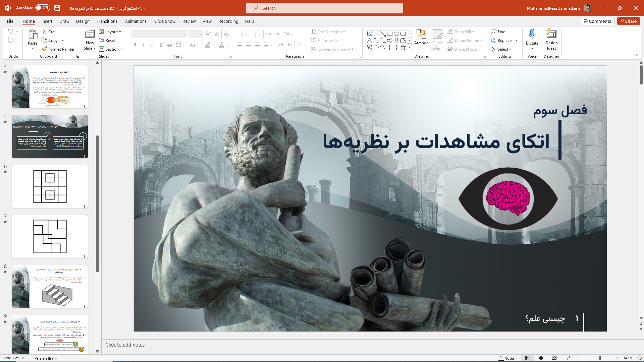Toggle underline formatting
This screenshot has width=644, height=362.
click(x=152, y=45)
